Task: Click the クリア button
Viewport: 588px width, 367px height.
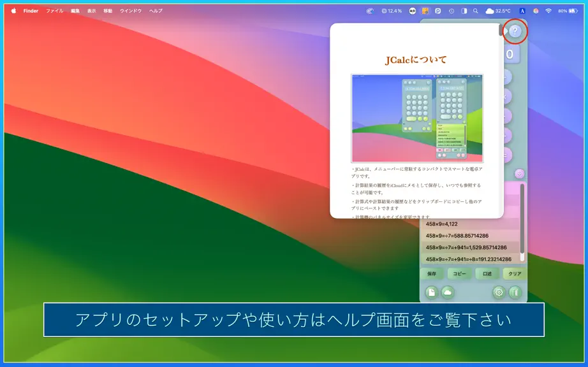Action: pos(515,274)
